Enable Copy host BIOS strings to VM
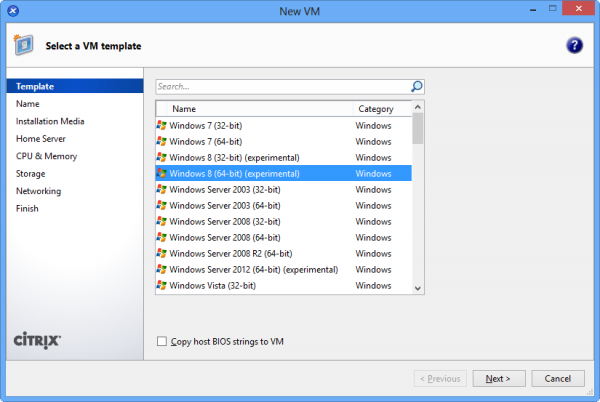The image size is (600, 402). (162, 341)
